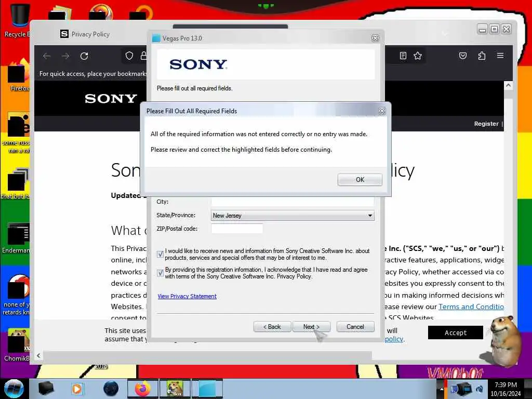
Task: Accept the cookies notice
Action: tap(455, 332)
